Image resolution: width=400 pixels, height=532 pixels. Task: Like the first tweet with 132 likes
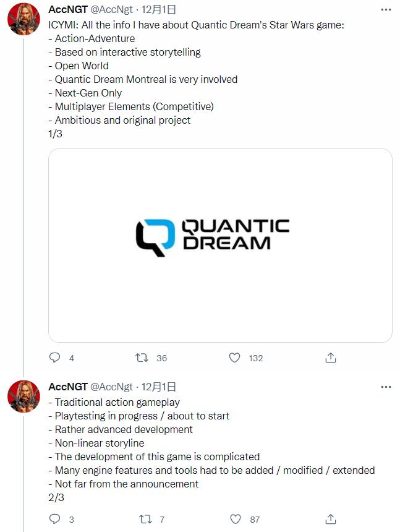click(x=234, y=358)
